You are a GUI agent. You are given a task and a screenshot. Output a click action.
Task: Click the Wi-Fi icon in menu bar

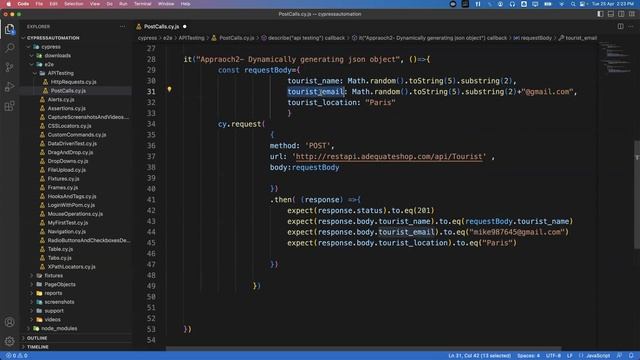(x=561, y=4)
